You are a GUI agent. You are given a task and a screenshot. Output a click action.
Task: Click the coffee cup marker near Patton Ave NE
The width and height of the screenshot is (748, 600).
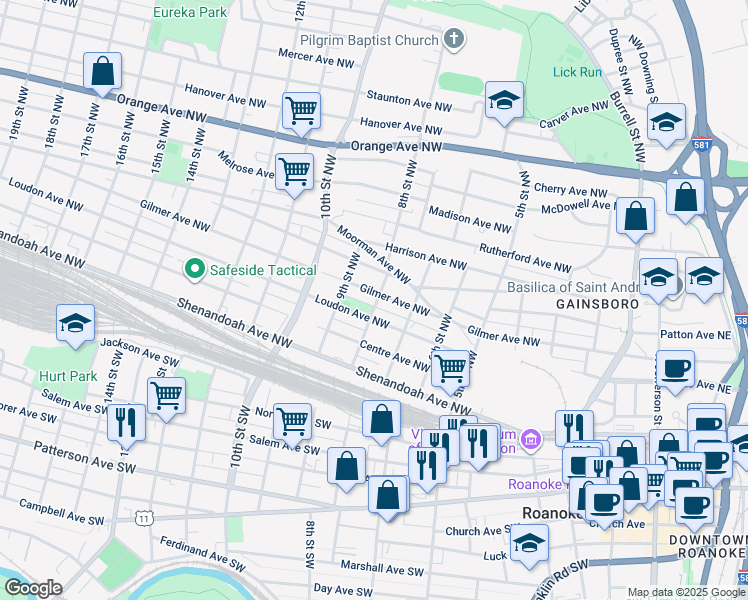[675, 371]
